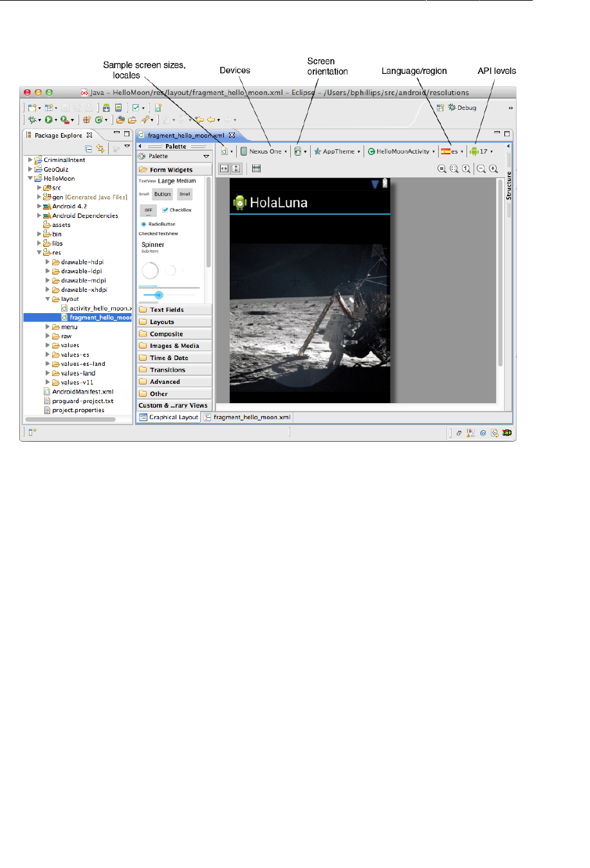The width and height of the screenshot is (590, 868).
Task: Click the emulate real size zoom icon
Action: (x=441, y=168)
